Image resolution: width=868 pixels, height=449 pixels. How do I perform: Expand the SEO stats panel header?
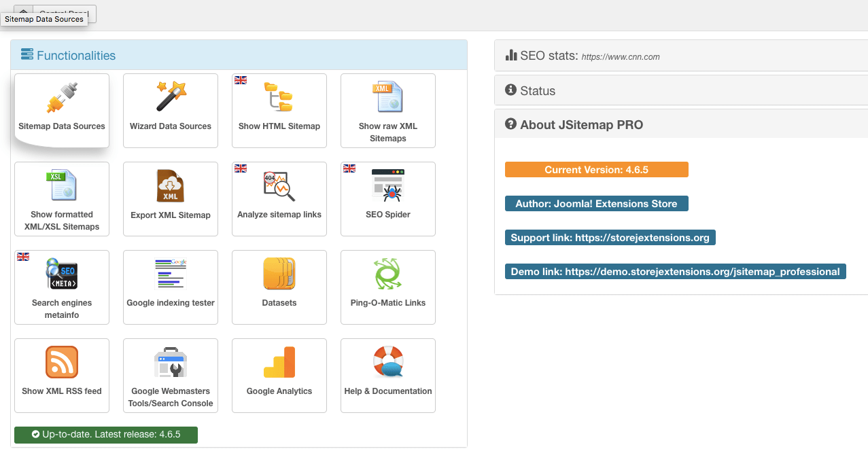point(681,56)
